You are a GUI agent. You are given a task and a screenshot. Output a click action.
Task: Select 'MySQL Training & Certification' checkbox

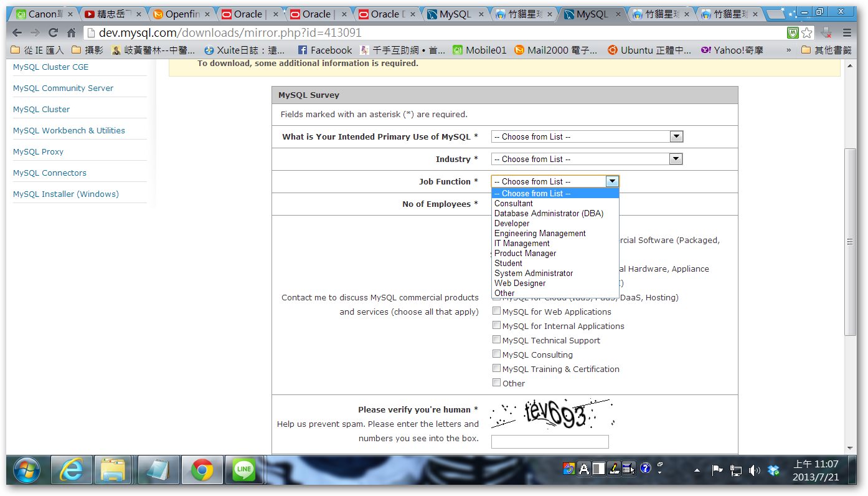496,368
